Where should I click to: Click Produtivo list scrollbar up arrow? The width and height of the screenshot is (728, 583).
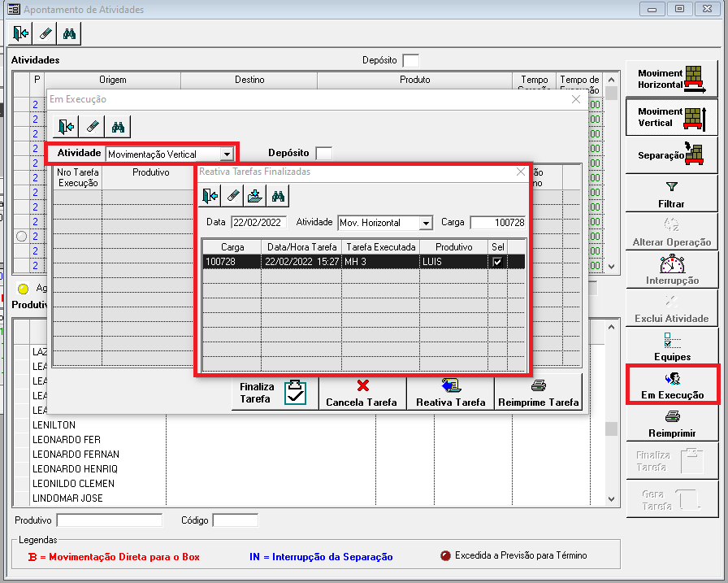point(612,327)
